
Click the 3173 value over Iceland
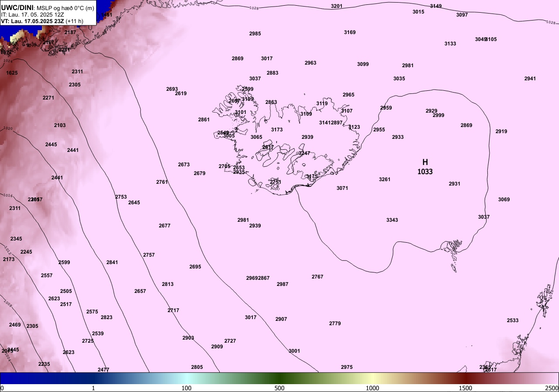click(277, 130)
